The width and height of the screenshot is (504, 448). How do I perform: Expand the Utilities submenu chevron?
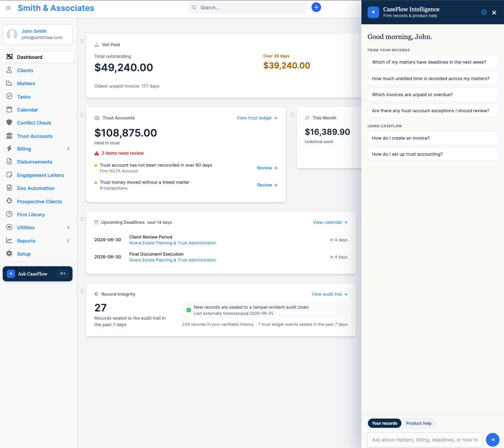[x=68, y=228]
